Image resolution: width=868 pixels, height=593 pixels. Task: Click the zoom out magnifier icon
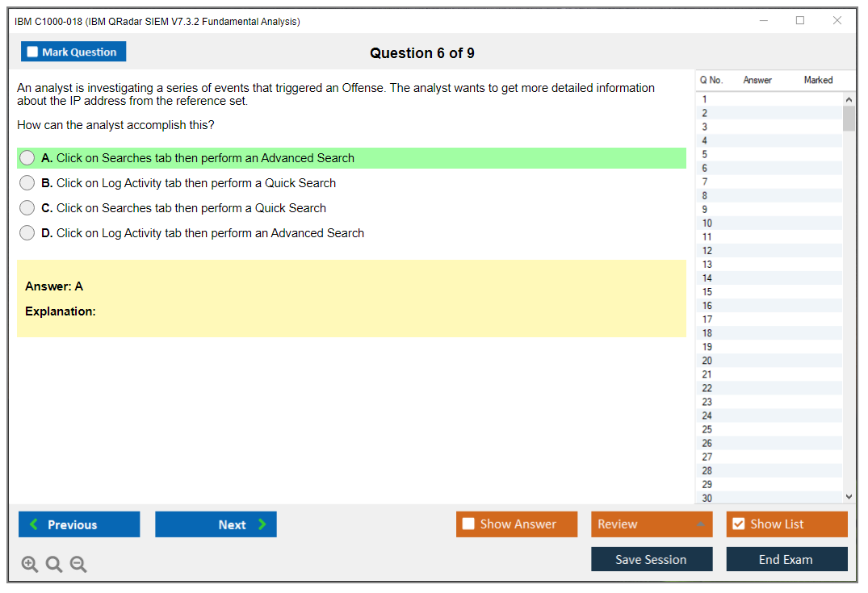coord(78,565)
